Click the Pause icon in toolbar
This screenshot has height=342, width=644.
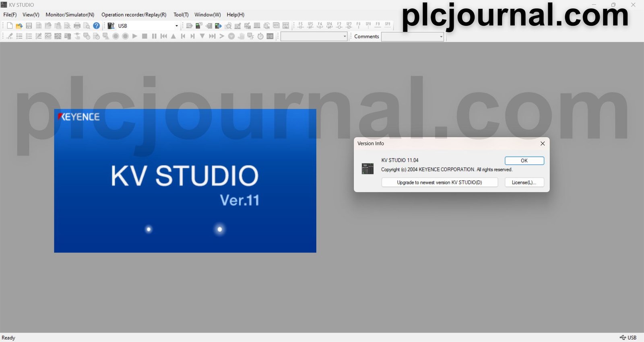coord(154,36)
